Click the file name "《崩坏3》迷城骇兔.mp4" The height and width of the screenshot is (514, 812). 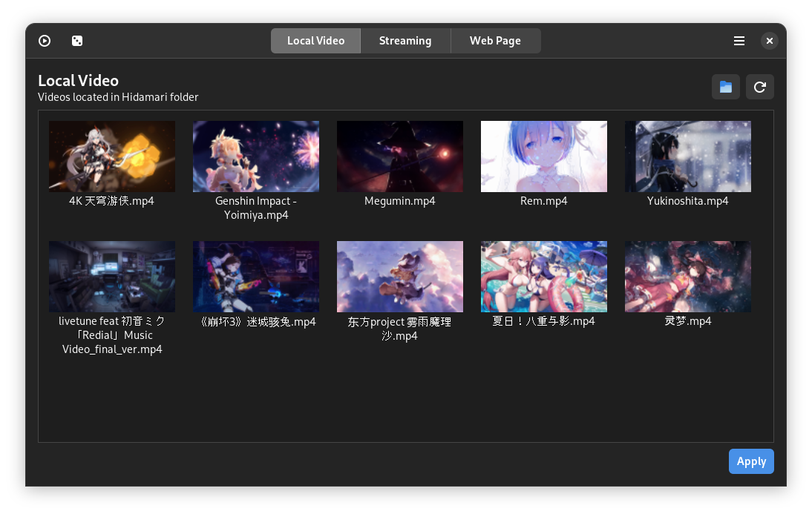tap(258, 322)
